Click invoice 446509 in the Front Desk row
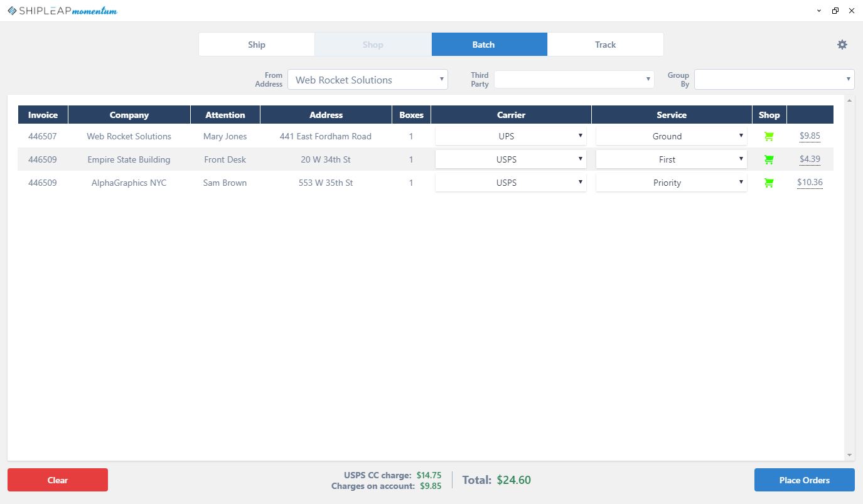 [43, 159]
